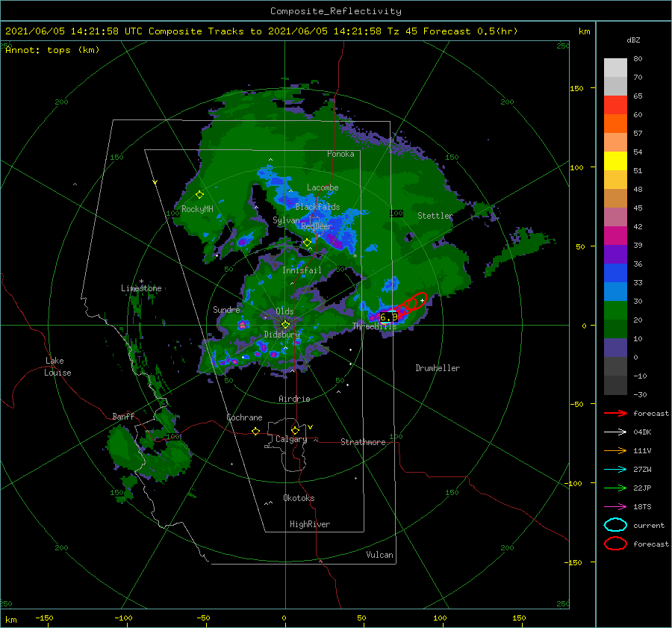Click the RockyMH label
This screenshot has width=672, height=628.
coord(198,209)
